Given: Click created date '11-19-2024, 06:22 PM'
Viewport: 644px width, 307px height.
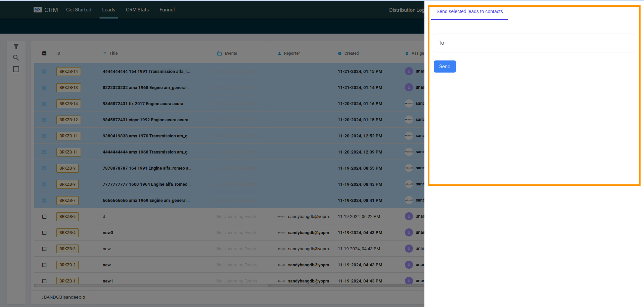Looking at the screenshot, I should (x=359, y=217).
